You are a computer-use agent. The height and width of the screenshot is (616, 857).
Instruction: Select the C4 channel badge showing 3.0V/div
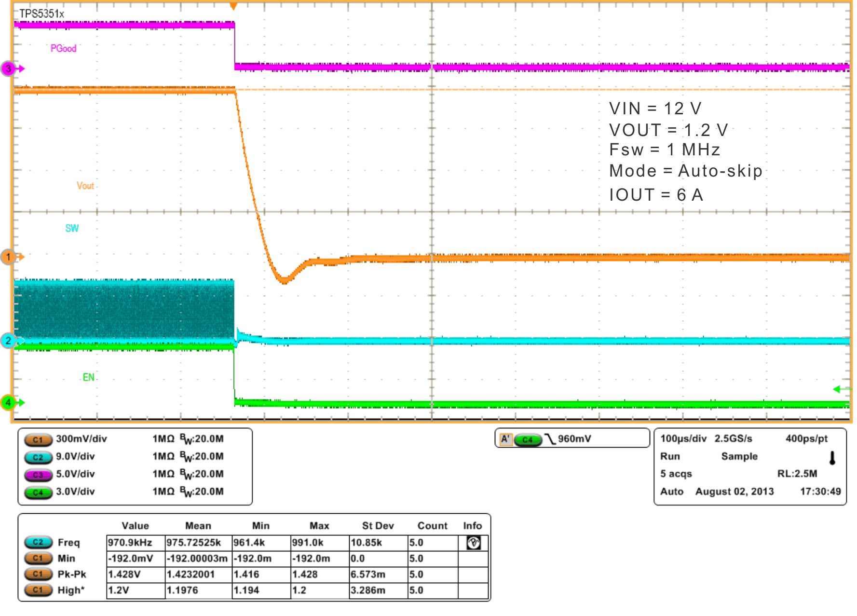[x=39, y=493]
